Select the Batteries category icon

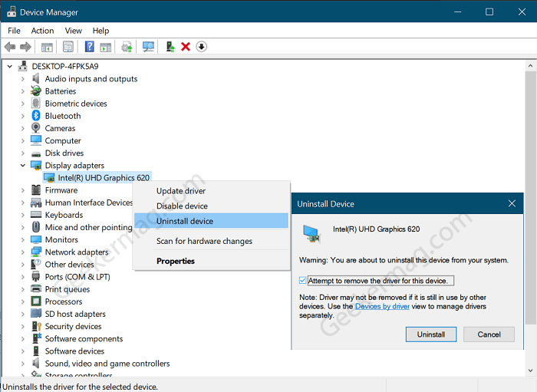pyautogui.click(x=35, y=91)
